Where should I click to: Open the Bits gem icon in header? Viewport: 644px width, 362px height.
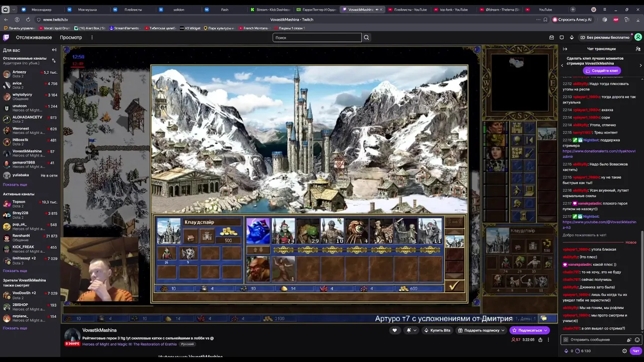click(x=572, y=37)
